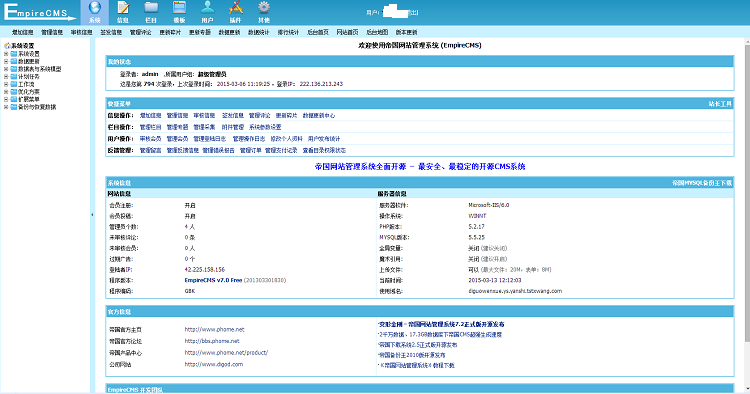Image resolution: width=750 pixels, height=394 pixels.
Task: Open http://bbs.phome.net forum link
Action: pyautogui.click(x=212, y=341)
